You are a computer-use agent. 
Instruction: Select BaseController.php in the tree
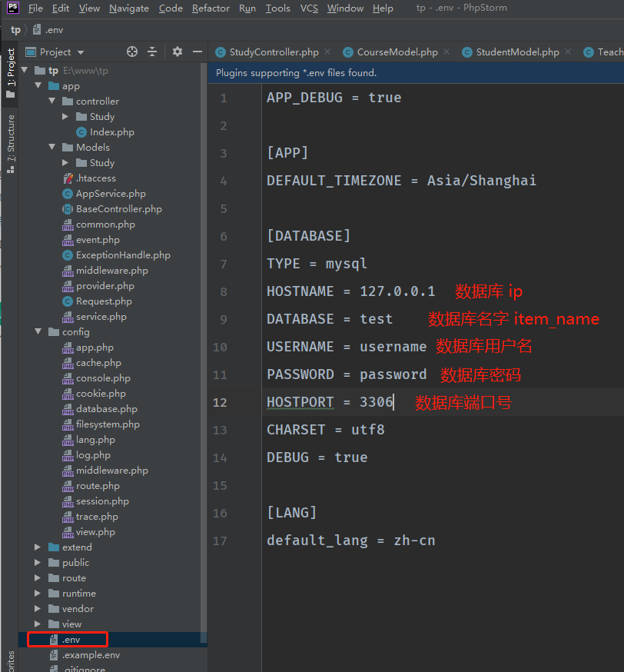(112, 209)
